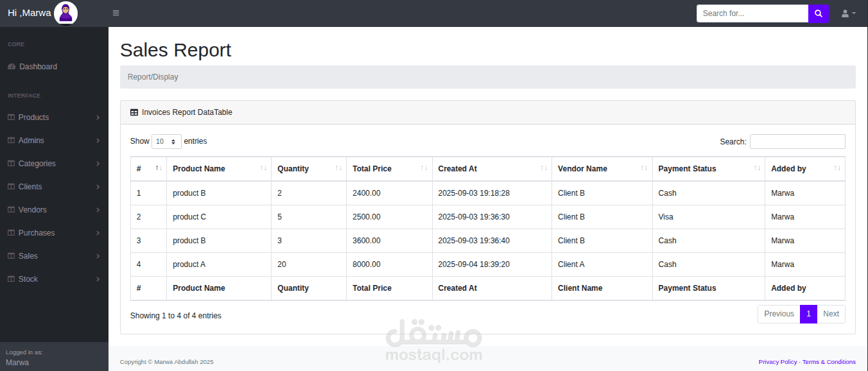Click the table icon beside Invoices Report DataTable
Screen dimensions: 868x371
pos(134,112)
